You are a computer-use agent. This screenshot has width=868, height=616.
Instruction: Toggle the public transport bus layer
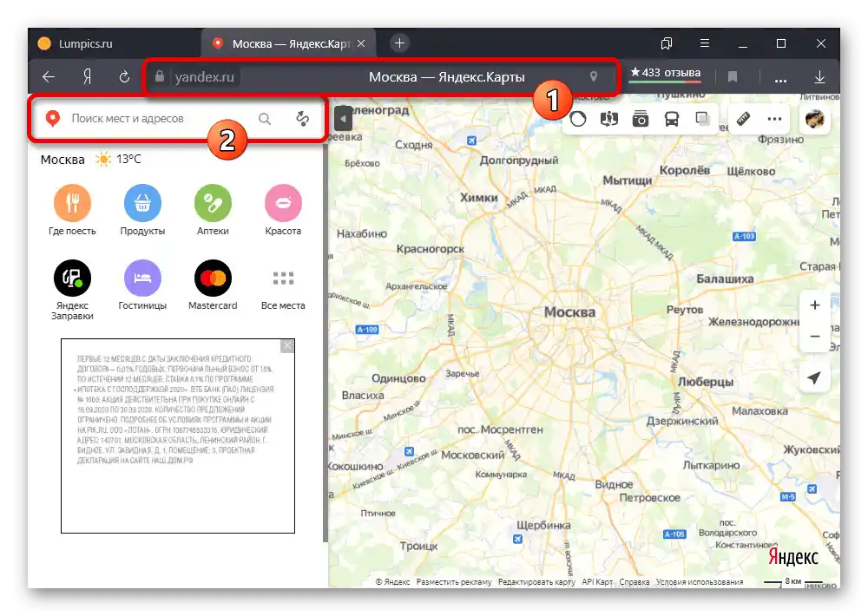pyautogui.click(x=672, y=119)
